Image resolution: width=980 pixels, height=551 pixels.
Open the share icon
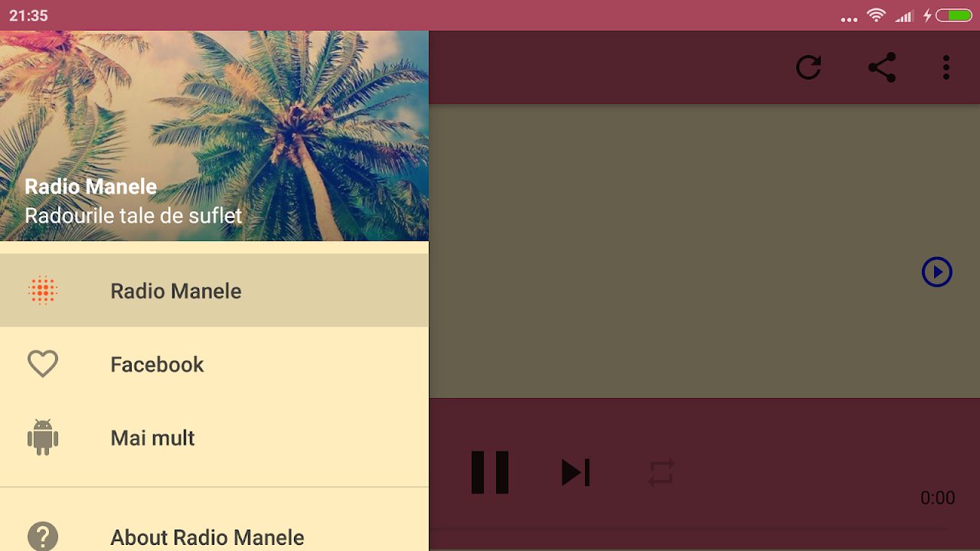click(x=882, y=67)
